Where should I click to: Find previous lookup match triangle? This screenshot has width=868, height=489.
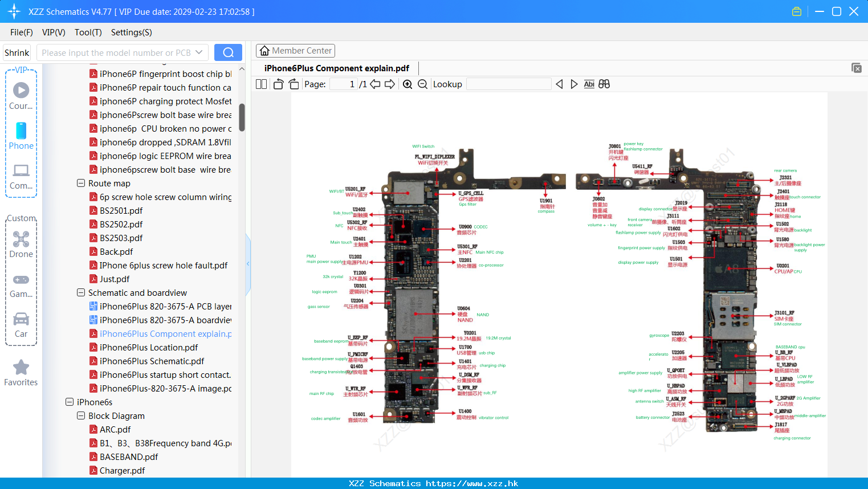[x=559, y=84]
